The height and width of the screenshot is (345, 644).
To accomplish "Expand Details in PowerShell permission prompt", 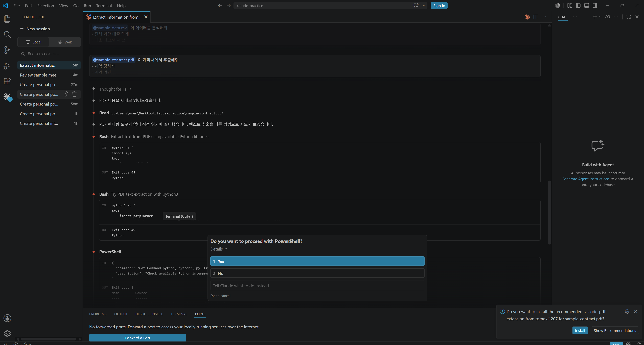I will [219, 249].
